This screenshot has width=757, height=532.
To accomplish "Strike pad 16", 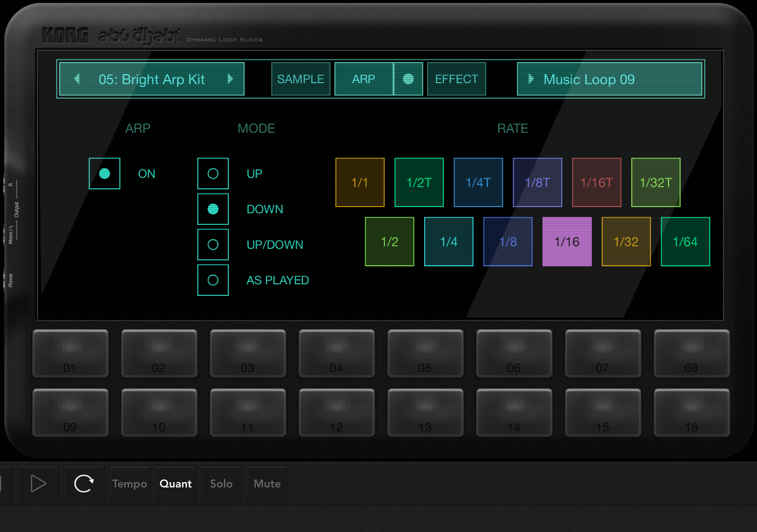I will [691, 412].
